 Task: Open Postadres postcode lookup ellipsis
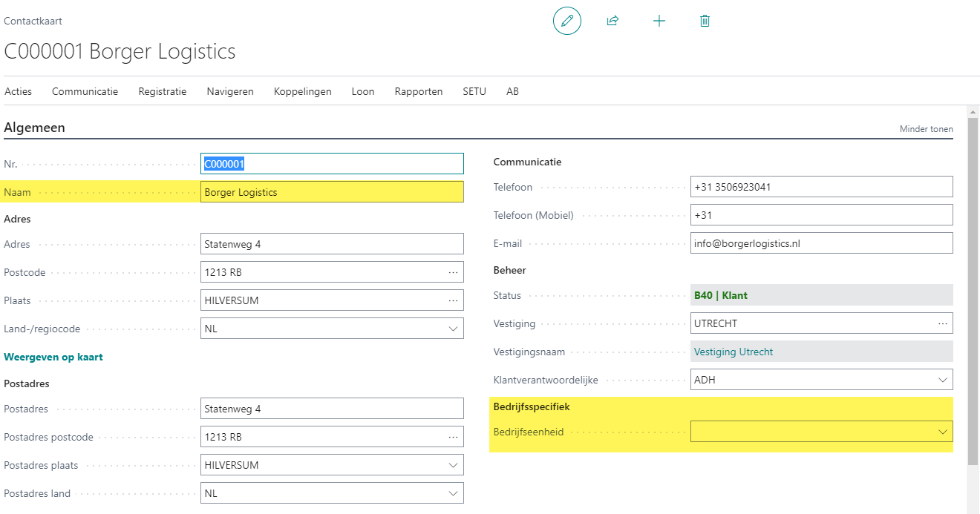[453, 437]
